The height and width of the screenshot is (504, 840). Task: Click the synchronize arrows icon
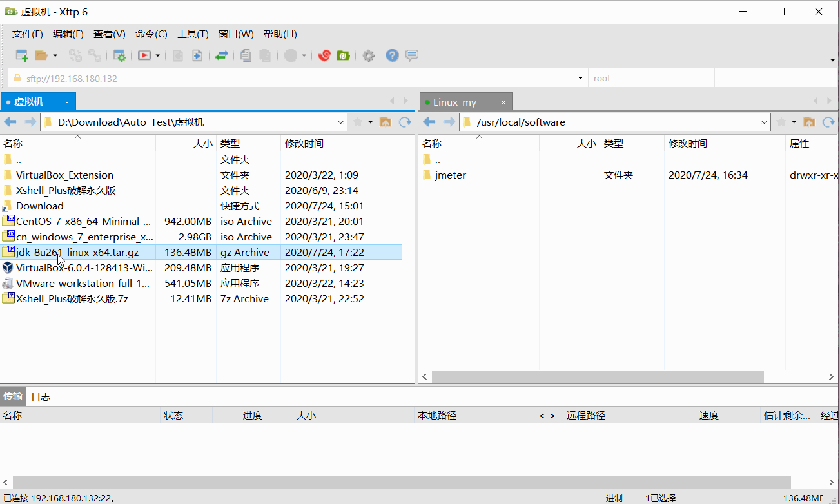click(222, 55)
